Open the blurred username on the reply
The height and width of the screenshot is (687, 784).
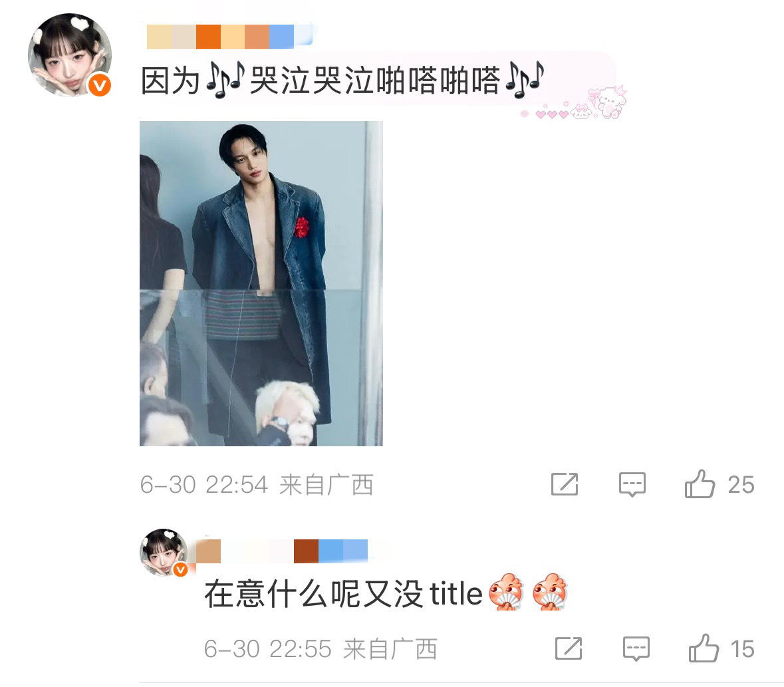click(x=281, y=551)
